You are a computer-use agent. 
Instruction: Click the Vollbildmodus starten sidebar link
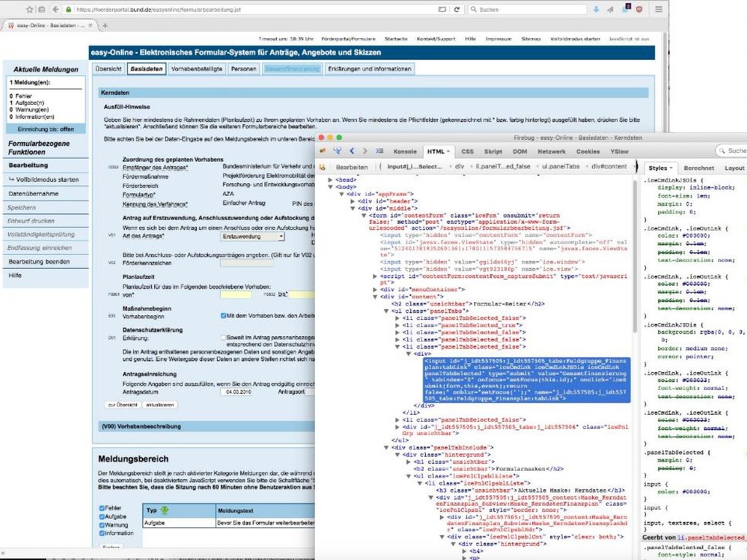coord(47,179)
